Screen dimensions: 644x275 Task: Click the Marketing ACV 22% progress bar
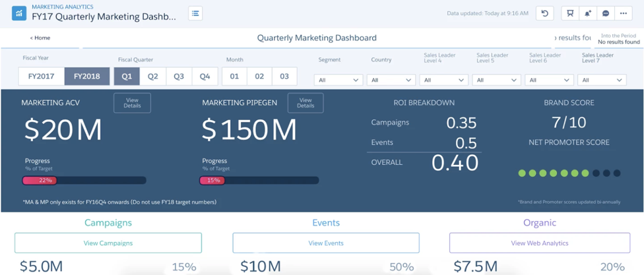click(x=84, y=181)
